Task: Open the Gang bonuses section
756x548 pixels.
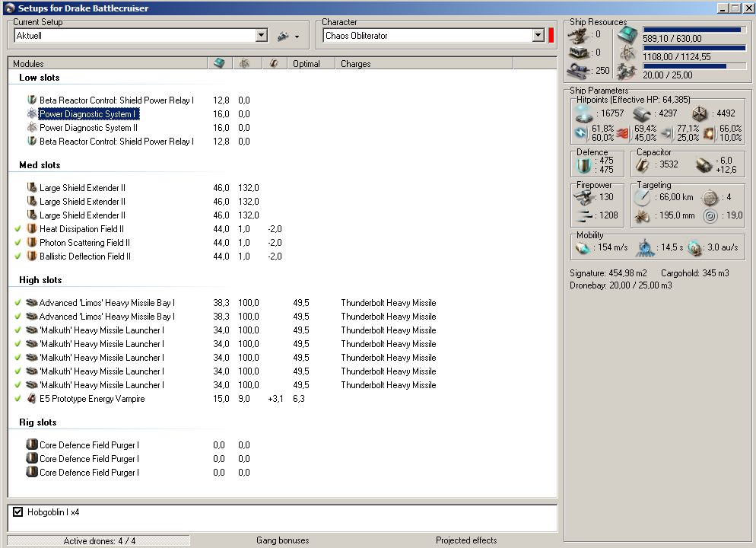Action: click(282, 540)
